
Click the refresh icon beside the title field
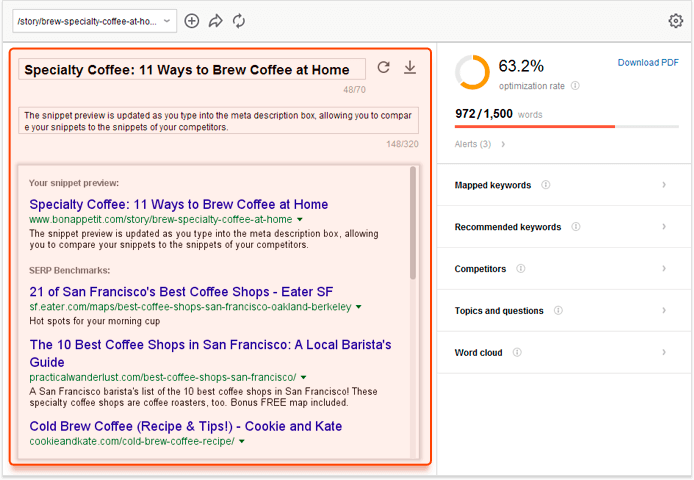pyautogui.click(x=384, y=68)
